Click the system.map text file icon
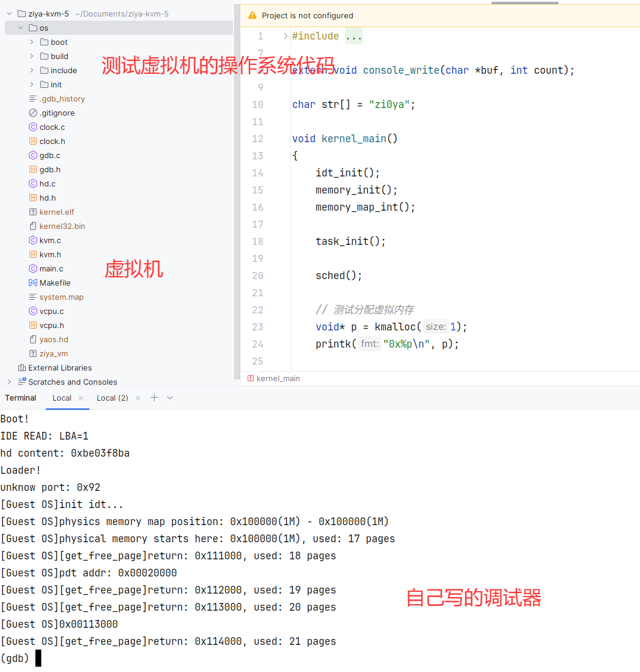640x672 pixels. (33, 297)
